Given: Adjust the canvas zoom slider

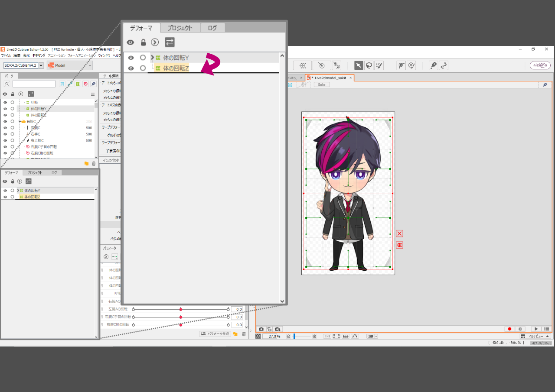Looking at the screenshot, I should [x=302, y=336].
